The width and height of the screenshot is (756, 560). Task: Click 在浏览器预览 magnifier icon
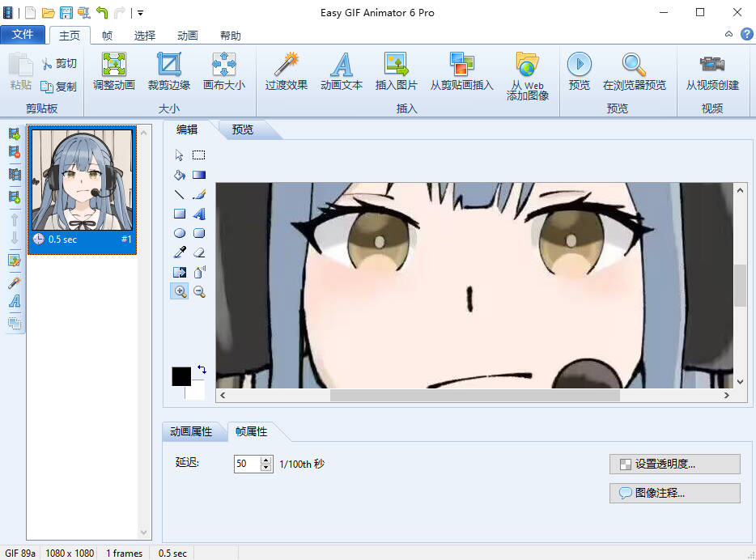[634, 71]
